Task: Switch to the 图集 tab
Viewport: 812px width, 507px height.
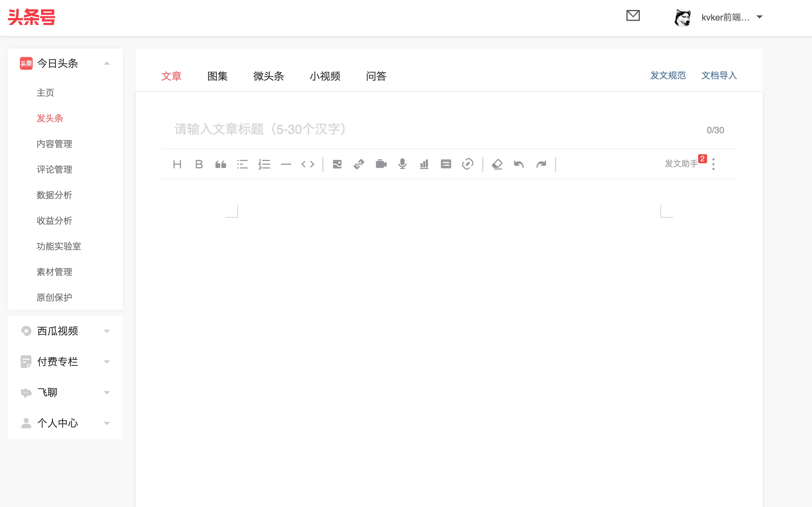Action: (218, 76)
